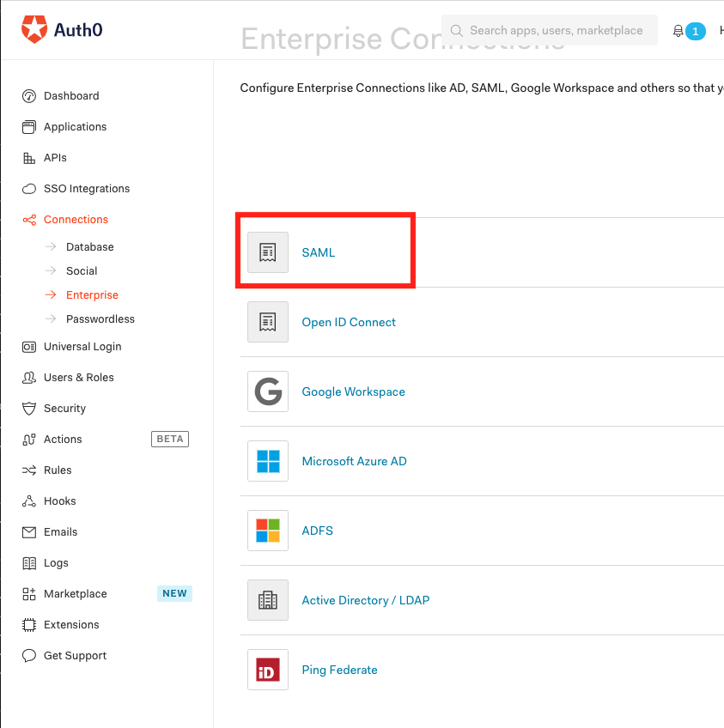Click Get Support in the sidebar
The width and height of the screenshot is (724, 728).
[76, 656]
